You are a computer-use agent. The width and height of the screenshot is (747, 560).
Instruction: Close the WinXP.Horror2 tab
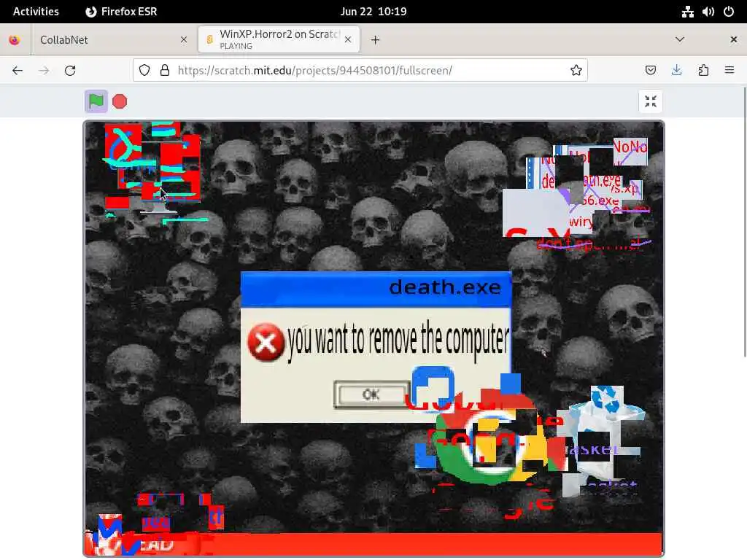[348, 39]
